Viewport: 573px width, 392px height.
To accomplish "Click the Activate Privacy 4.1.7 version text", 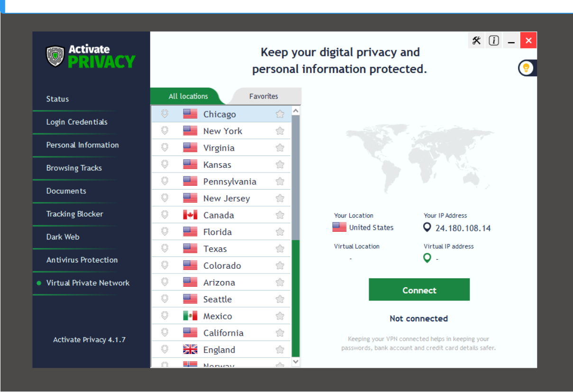I will point(89,340).
